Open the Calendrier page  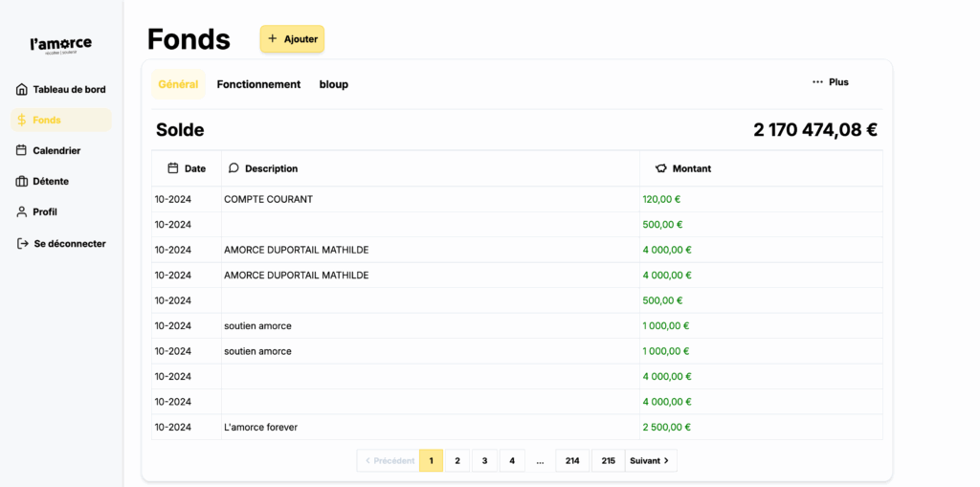[x=56, y=150]
